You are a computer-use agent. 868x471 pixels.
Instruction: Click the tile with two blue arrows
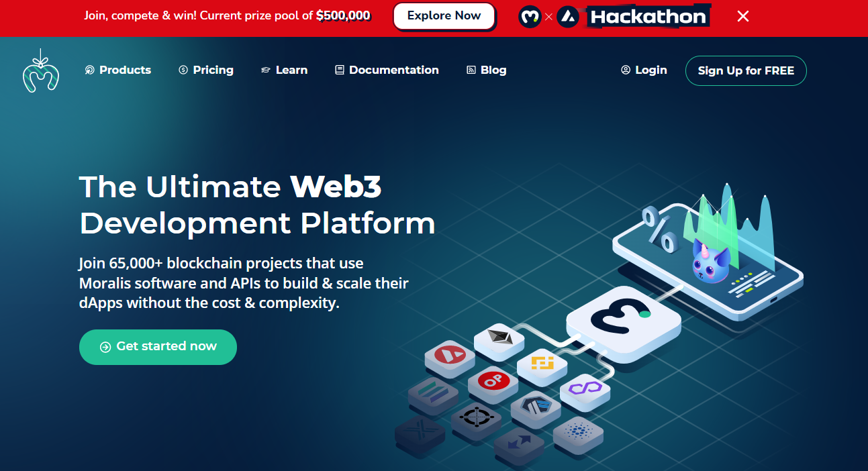click(x=518, y=445)
